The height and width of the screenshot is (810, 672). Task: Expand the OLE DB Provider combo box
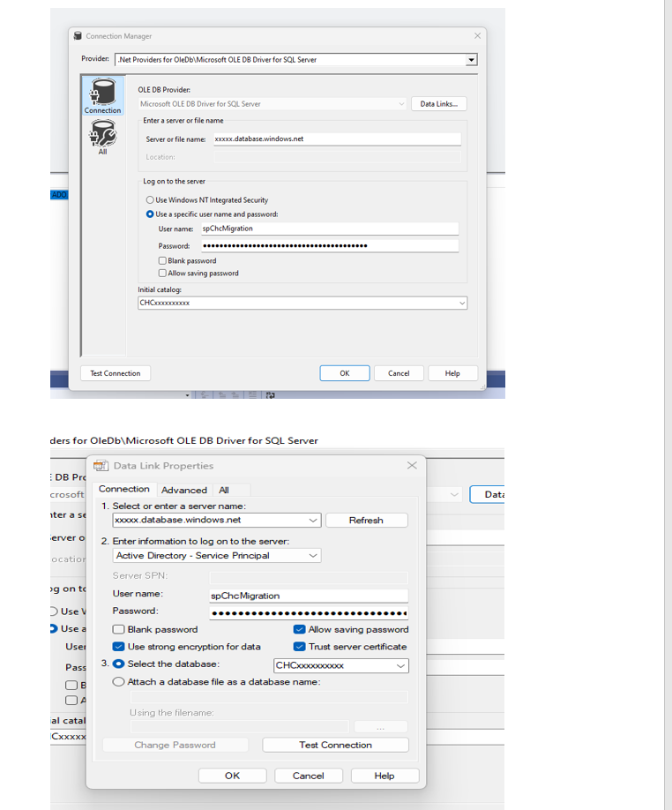click(x=401, y=104)
